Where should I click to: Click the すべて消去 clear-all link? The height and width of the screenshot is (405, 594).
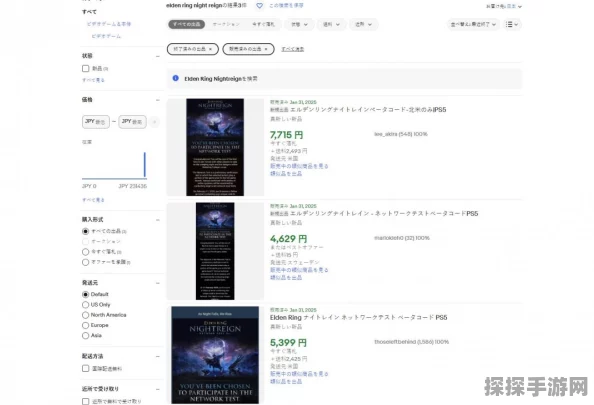click(x=292, y=49)
